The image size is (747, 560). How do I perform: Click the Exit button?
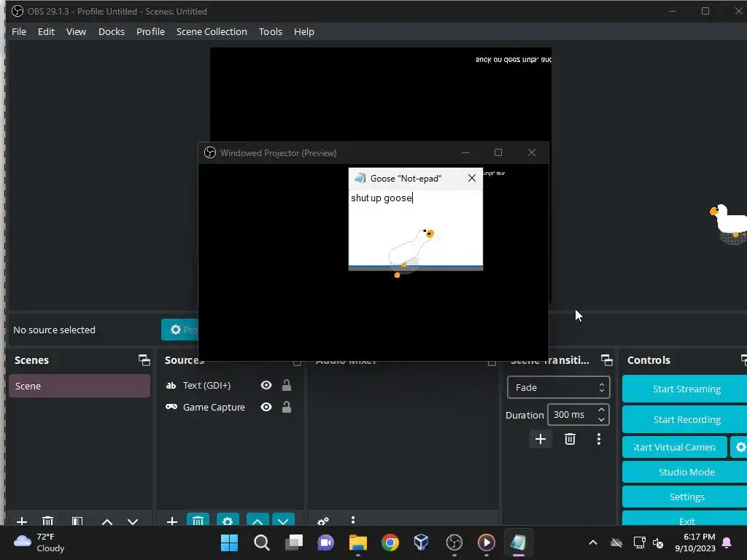point(686,520)
